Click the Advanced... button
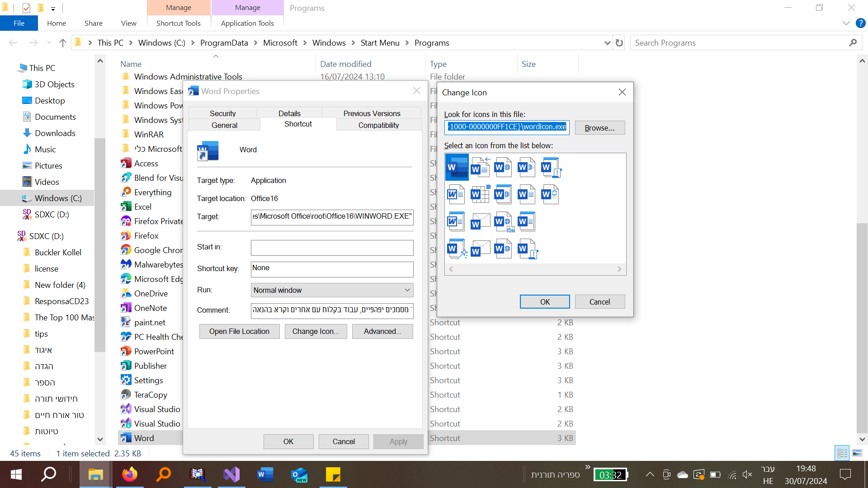The height and width of the screenshot is (488, 868). tap(382, 331)
